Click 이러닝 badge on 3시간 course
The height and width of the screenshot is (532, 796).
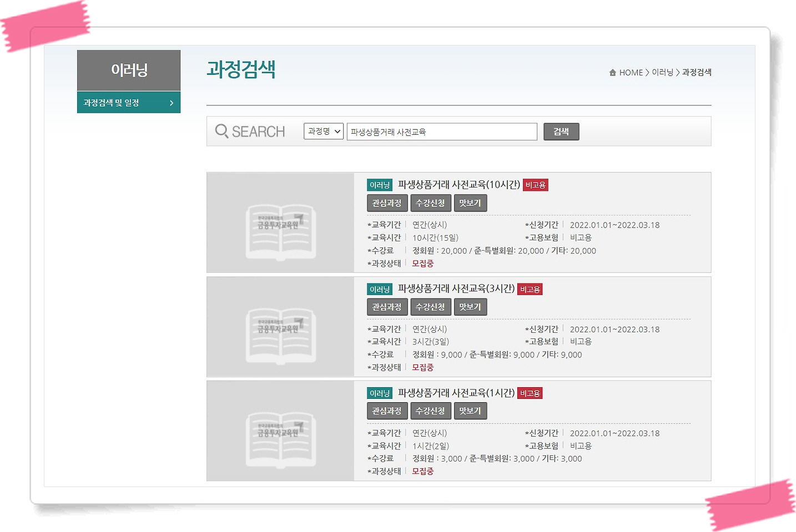[380, 290]
